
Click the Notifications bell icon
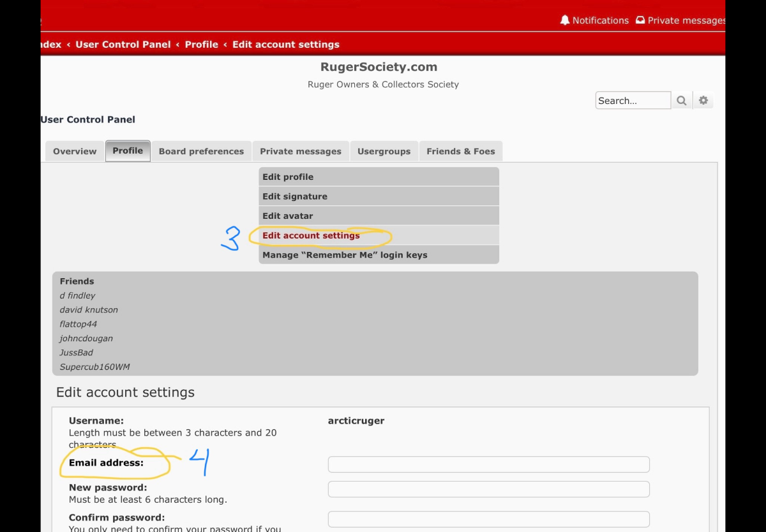(565, 20)
